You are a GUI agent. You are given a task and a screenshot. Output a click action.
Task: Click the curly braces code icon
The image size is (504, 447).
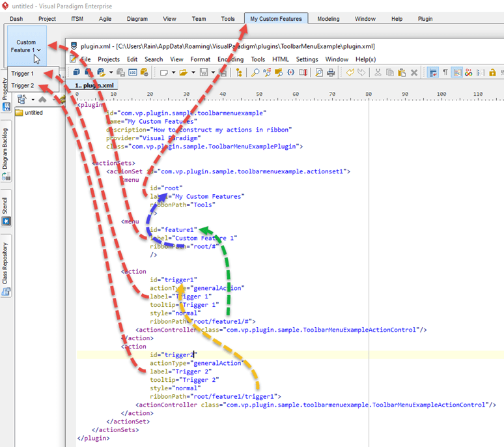pos(290,72)
